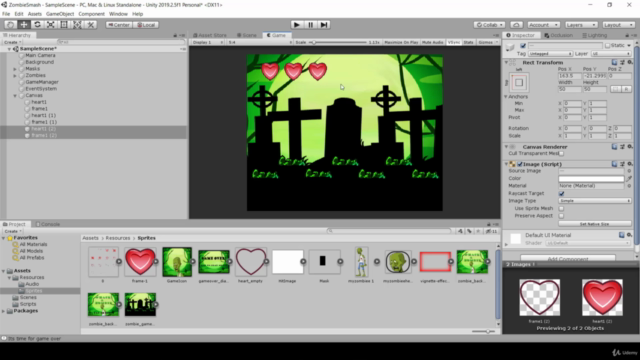Select the zombie_game graveyard sprite
The width and height of the screenshot is (640, 360).
pos(140,304)
